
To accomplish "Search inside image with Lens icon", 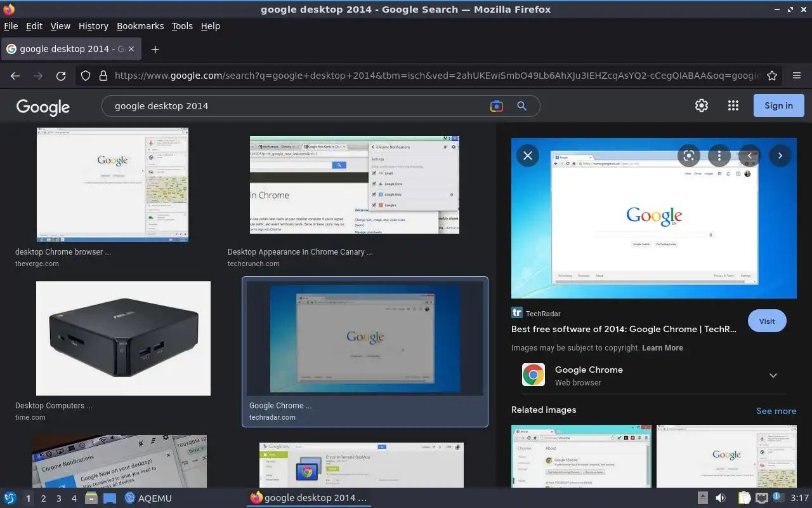I will [x=688, y=155].
